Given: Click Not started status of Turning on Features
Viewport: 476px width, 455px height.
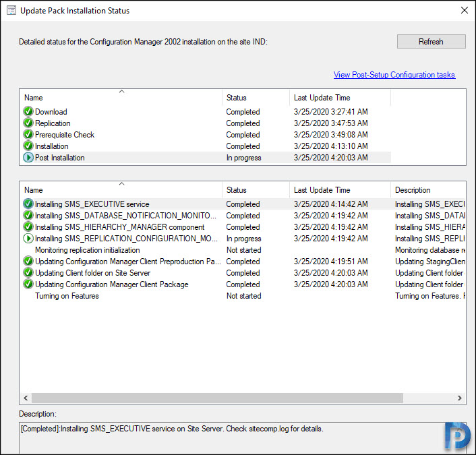Looking at the screenshot, I should click(244, 296).
